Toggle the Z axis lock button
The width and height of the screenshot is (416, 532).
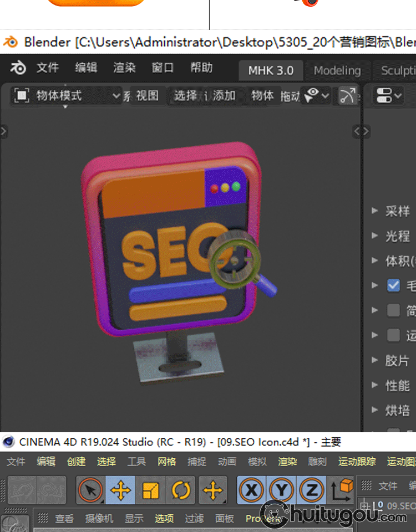point(311,490)
